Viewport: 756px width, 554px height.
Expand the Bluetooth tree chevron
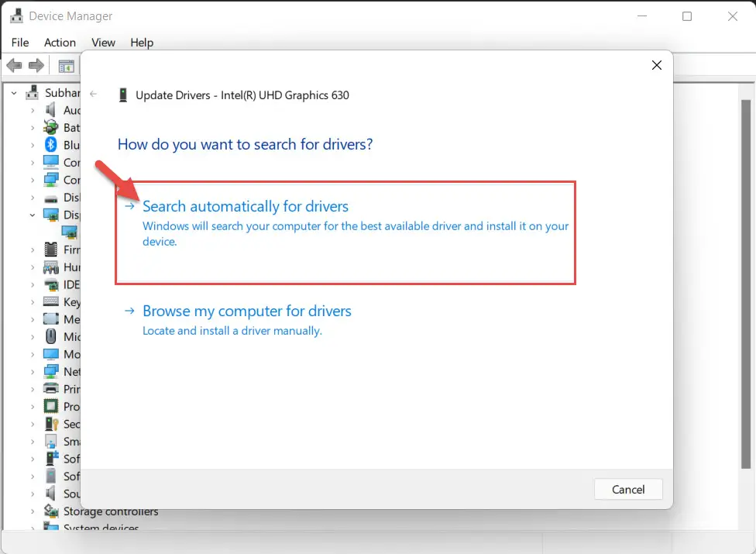[x=33, y=145]
